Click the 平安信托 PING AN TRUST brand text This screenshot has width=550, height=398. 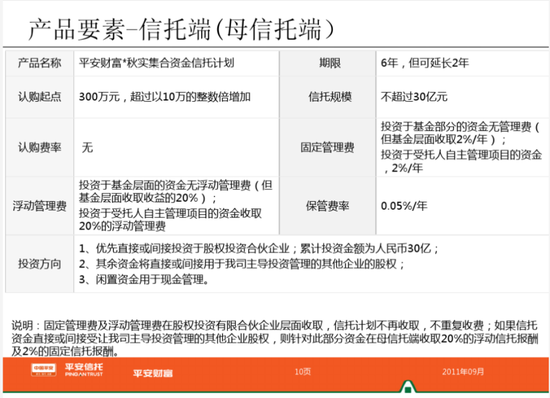coord(83,370)
